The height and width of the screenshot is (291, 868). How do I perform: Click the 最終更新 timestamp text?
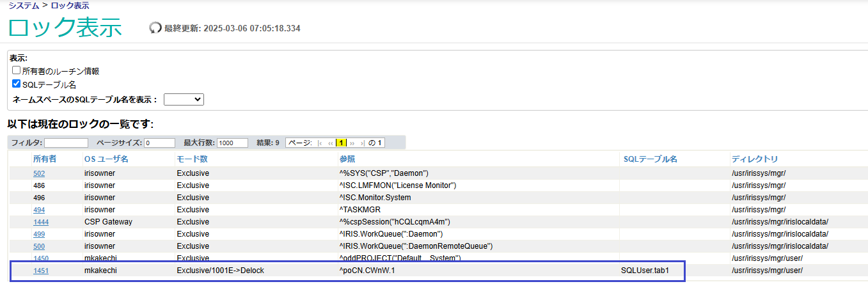click(x=232, y=28)
